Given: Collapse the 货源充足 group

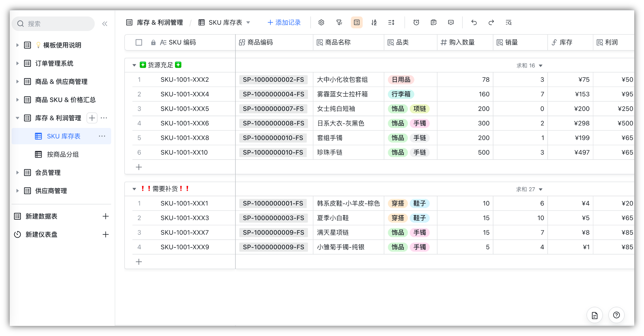Looking at the screenshot, I should point(134,65).
